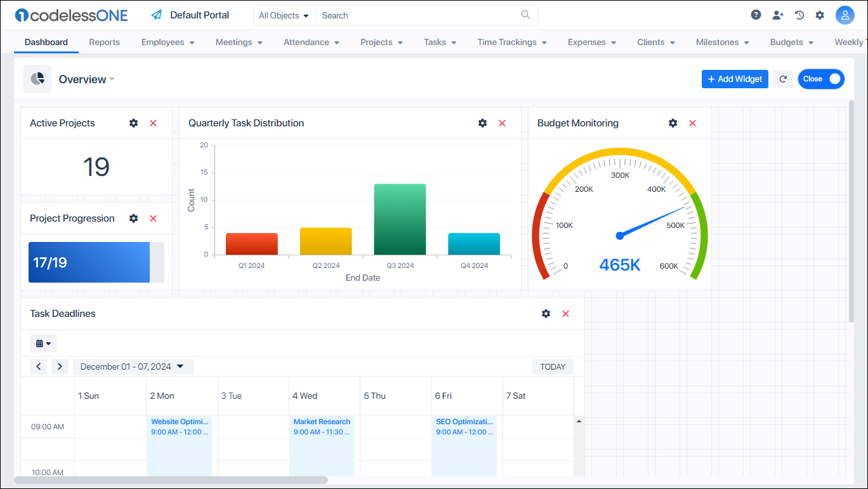
Task: Open the calendar view selector icon in Task Deadlines
Action: click(x=43, y=343)
